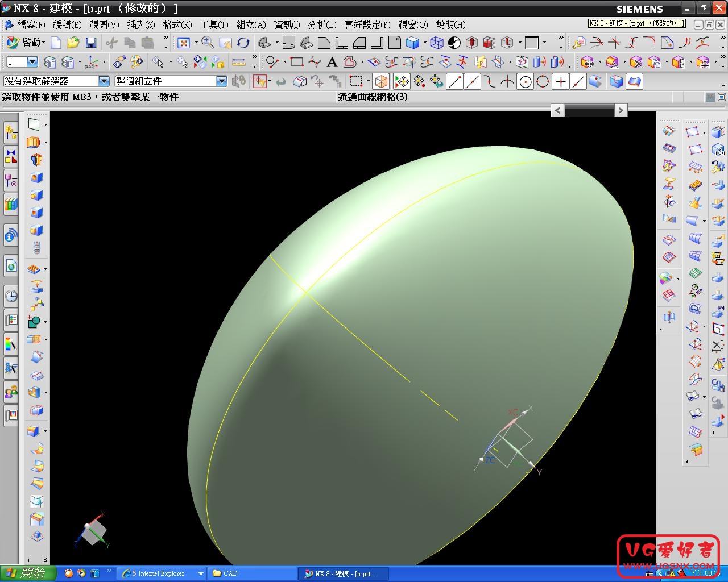Viewport: 728px width, 582px height.
Task: Open the Preferences menu
Action: [x=367, y=24]
